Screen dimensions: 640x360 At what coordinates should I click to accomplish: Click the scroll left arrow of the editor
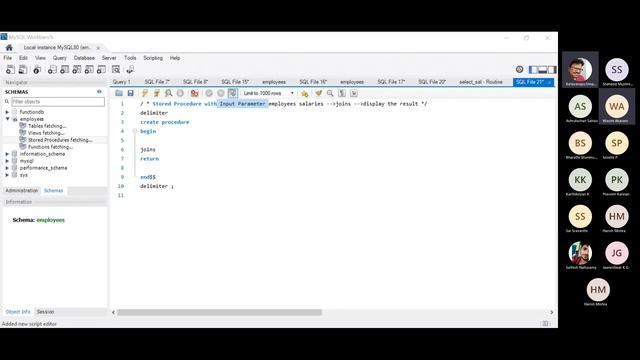(113, 312)
